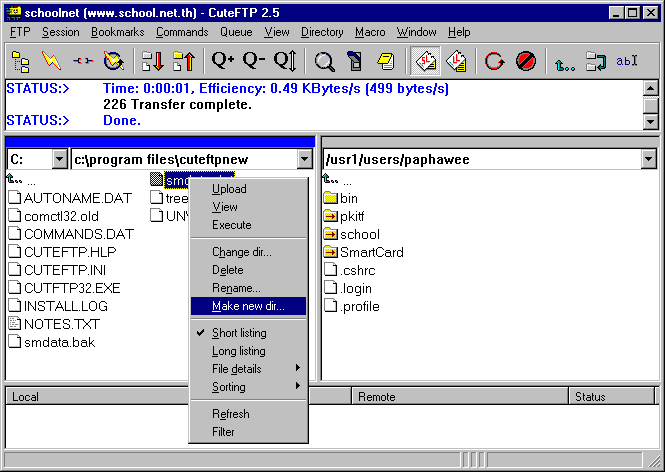This screenshot has width=665, height=472.
Task: Open the Queue menu
Action: (236, 32)
